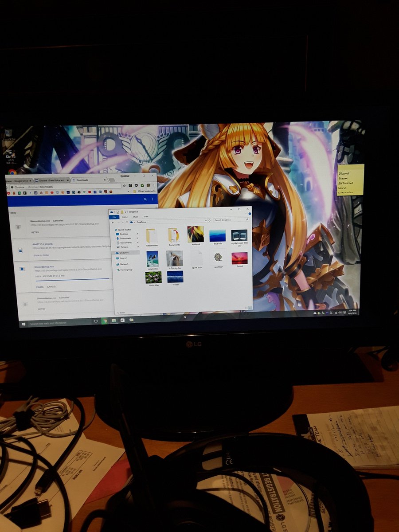Click the yellow sticky note
The height and width of the screenshot is (532, 399).
pyautogui.click(x=350, y=180)
